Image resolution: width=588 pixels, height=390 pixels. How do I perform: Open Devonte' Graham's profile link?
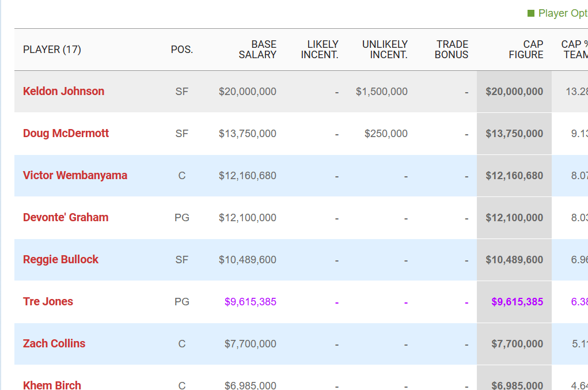point(66,217)
